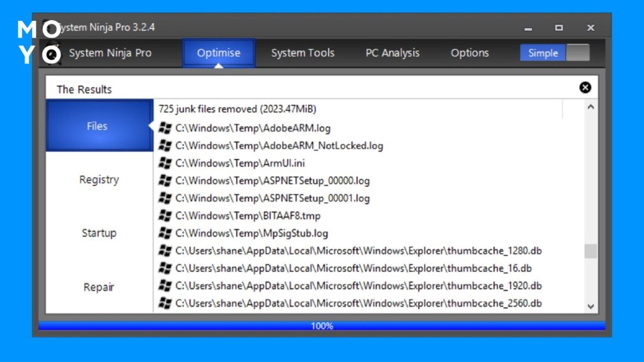Click the 100% progress bar
Screen dimensions: 644x362
tap(321, 326)
